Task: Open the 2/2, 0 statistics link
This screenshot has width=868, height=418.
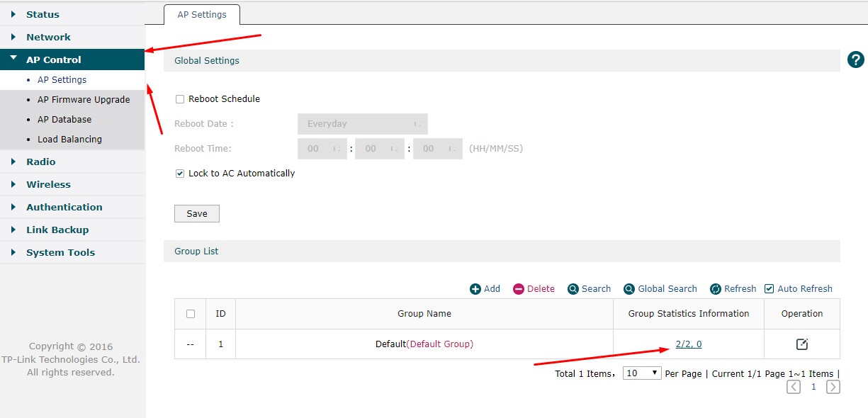Action: point(688,344)
